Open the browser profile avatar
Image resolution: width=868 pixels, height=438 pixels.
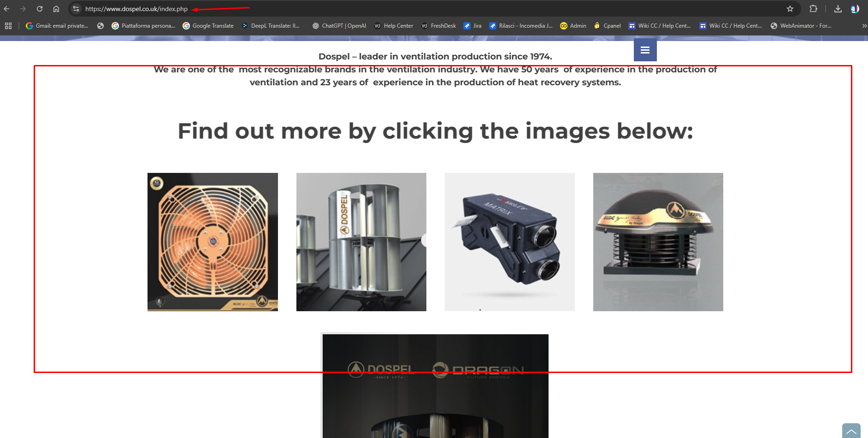coord(855,9)
